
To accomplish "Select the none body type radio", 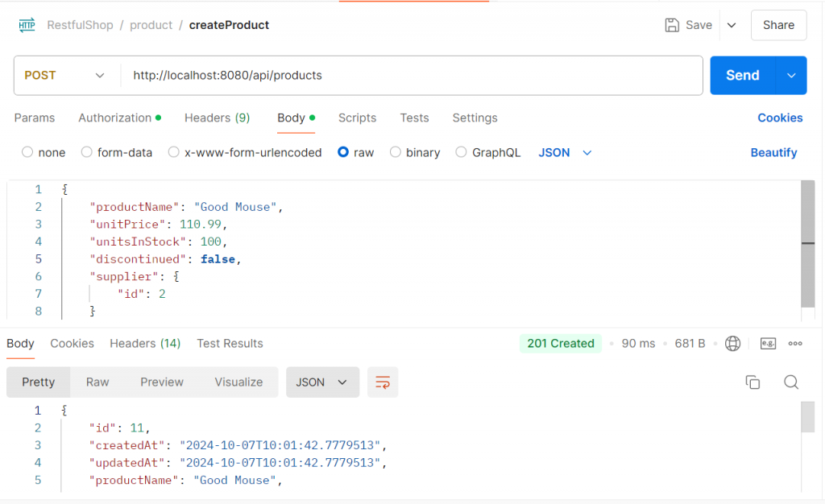I will pyautogui.click(x=27, y=152).
